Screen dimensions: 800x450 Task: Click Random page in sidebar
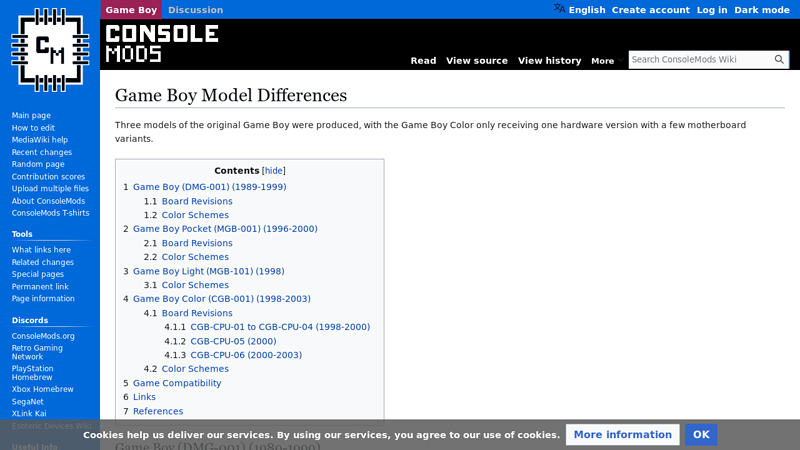38,164
